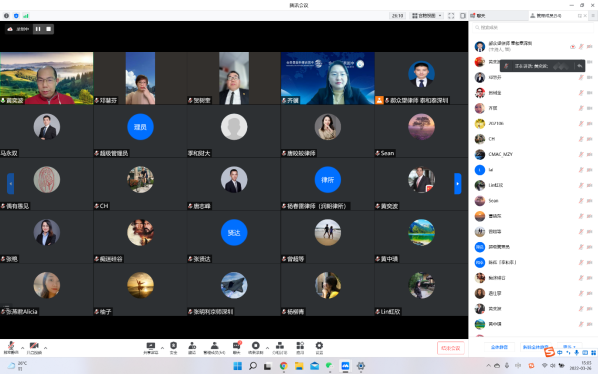Click the Mute All button
Image resolution: width=598 pixels, height=374 pixels.
tap(499, 347)
